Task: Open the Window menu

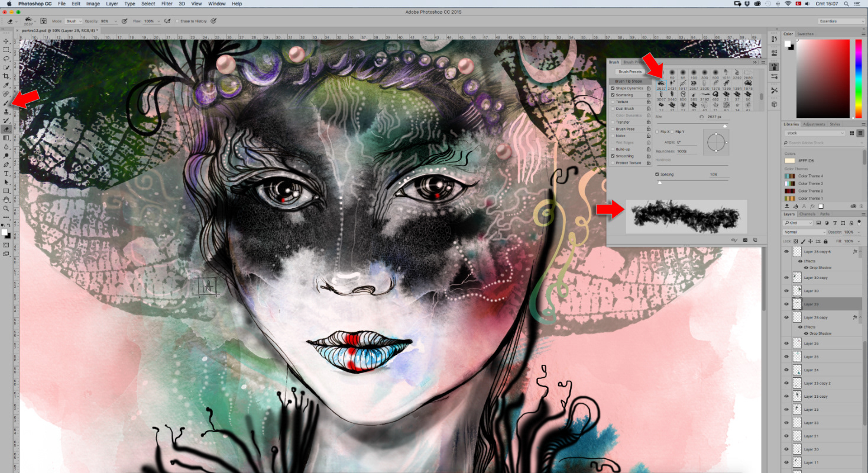Action: [x=217, y=4]
